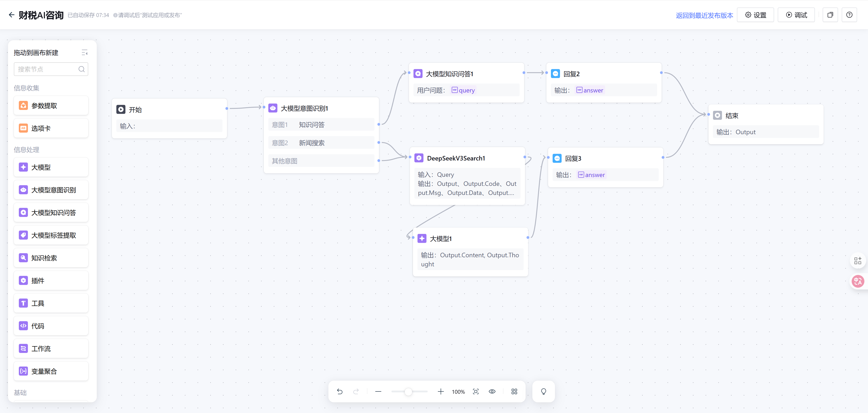
Task: Click the 搜索节点 search field
Action: tap(47, 69)
